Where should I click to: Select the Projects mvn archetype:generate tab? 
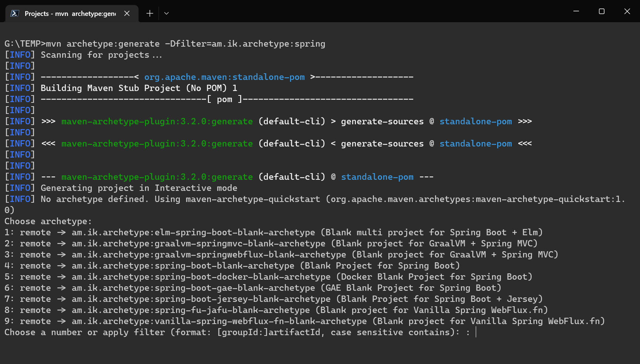pyautogui.click(x=72, y=13)
